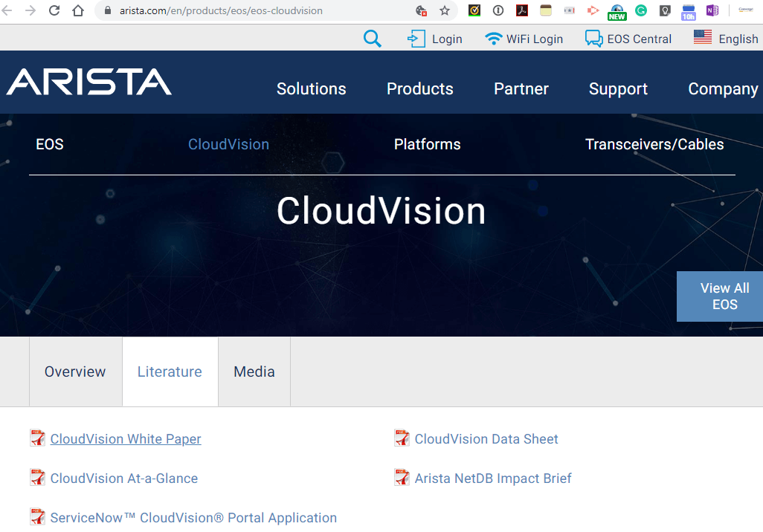Open the OneNote Web Clipper extension
This screenshot has width=763, height=532.
712,10
